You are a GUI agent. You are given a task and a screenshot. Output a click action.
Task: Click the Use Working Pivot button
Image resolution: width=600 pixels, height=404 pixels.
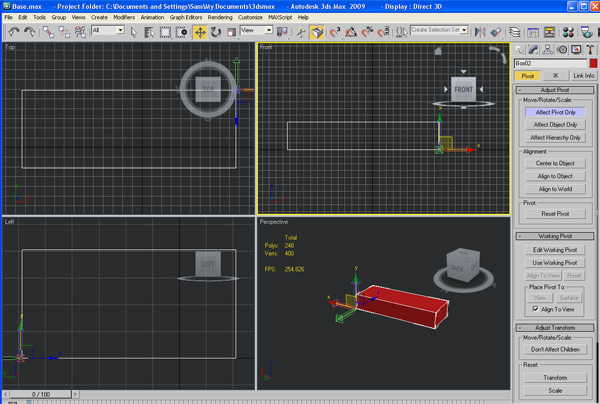555,263
